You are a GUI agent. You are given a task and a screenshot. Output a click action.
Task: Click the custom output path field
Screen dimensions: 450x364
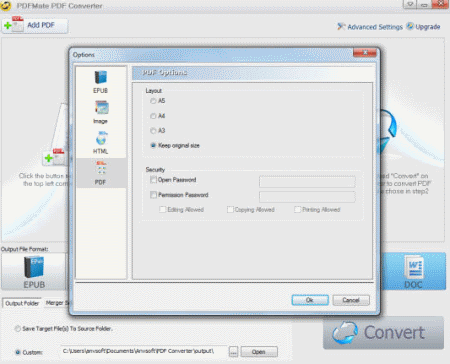[x=144, y=351]
